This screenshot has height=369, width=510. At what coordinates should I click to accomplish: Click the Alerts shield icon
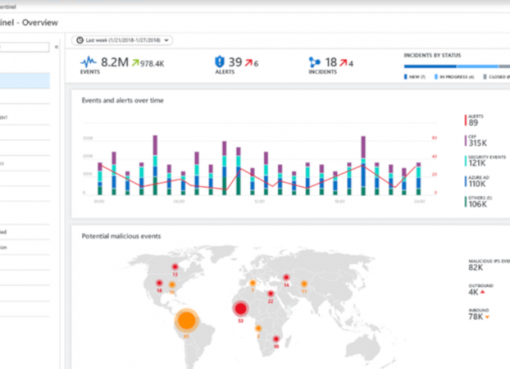pos(219,61)
